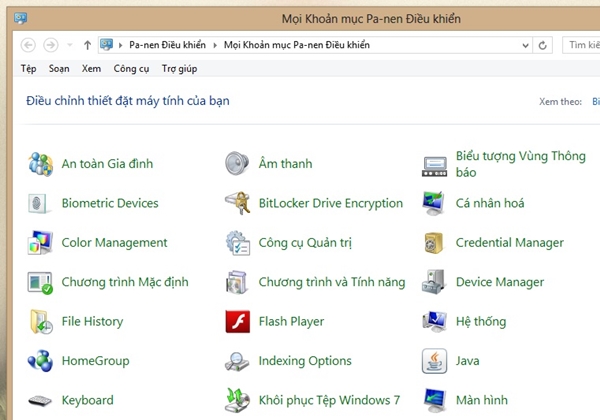Click the BitLocker Drive Encryption key icon
This screenshot has width=600, height=420.
tap(238, 203)
